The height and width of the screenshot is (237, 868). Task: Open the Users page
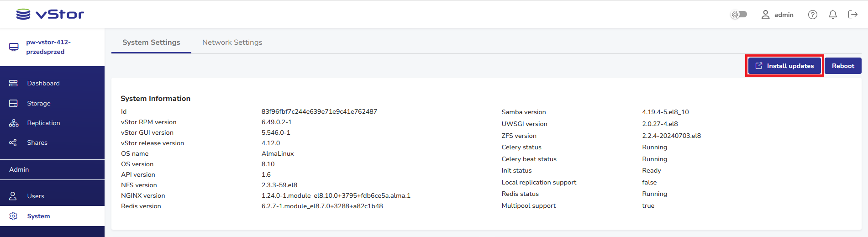(36, 196)
